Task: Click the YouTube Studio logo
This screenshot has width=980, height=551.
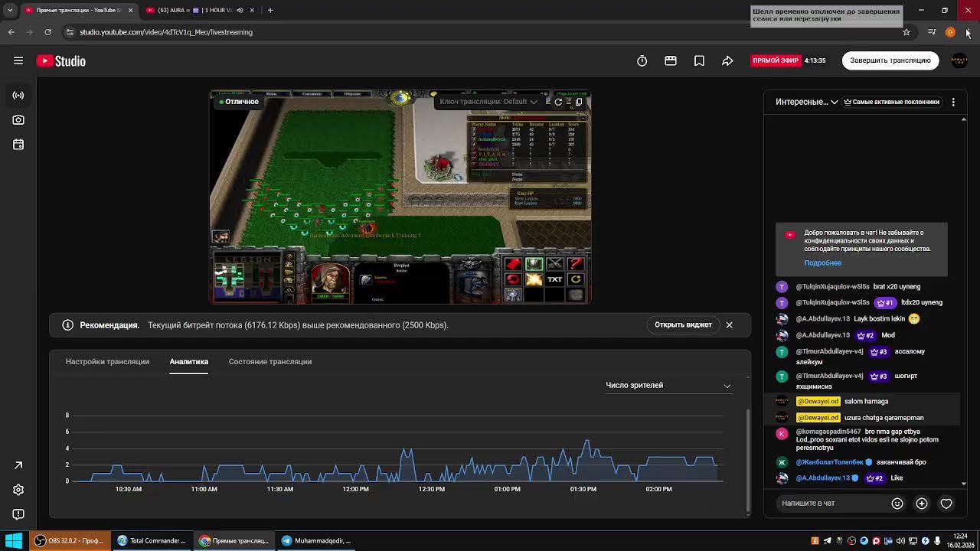Action: point(61,61)
